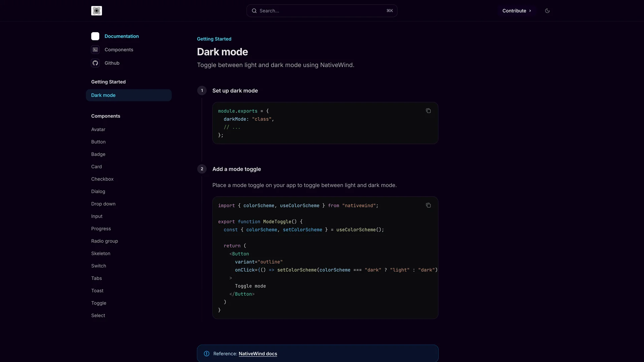Expand the Contribute dropdown
Screen dimensions: 644x362
517,10
